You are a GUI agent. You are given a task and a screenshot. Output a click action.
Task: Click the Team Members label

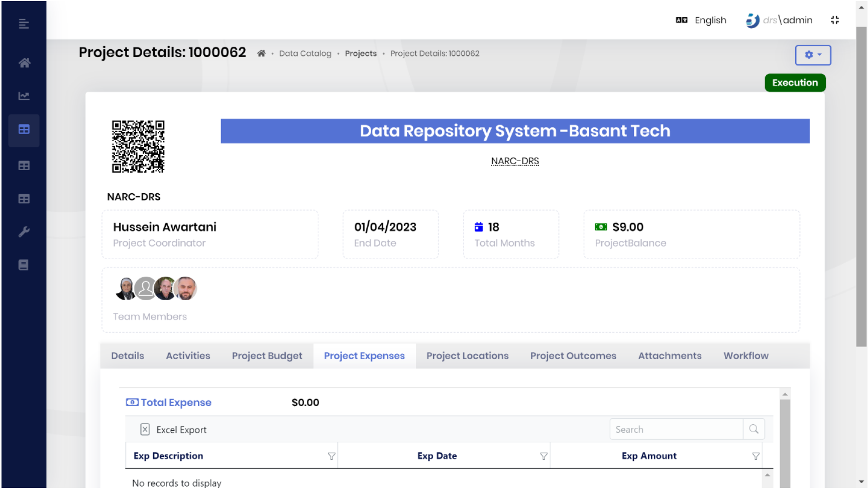tap(150, 317)
